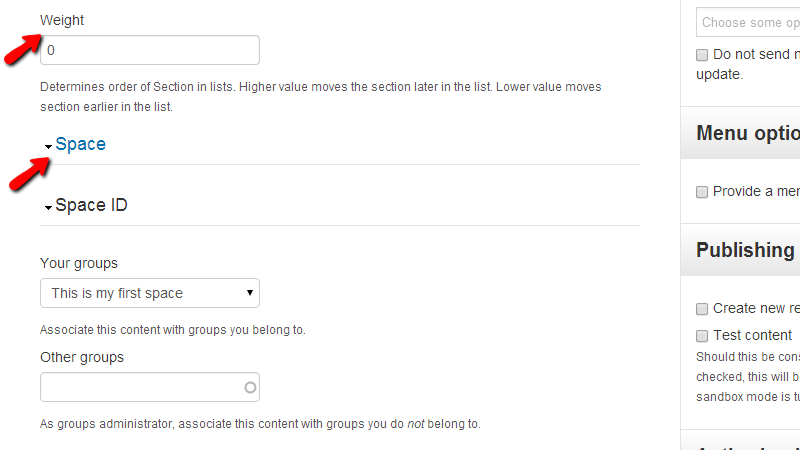
Task: Click inside the Other groups text field
Action: coord(140,387)
